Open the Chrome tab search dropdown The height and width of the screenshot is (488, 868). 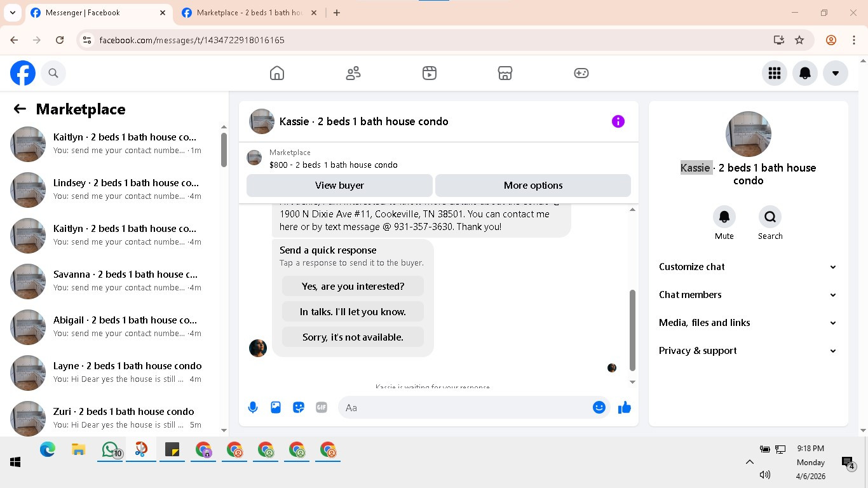point(13,13)
